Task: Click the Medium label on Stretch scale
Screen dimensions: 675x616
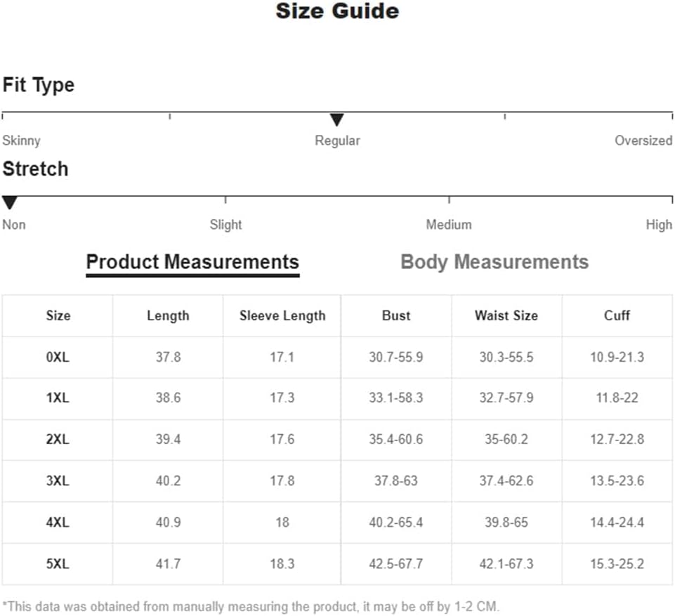Action: point(449,225)
